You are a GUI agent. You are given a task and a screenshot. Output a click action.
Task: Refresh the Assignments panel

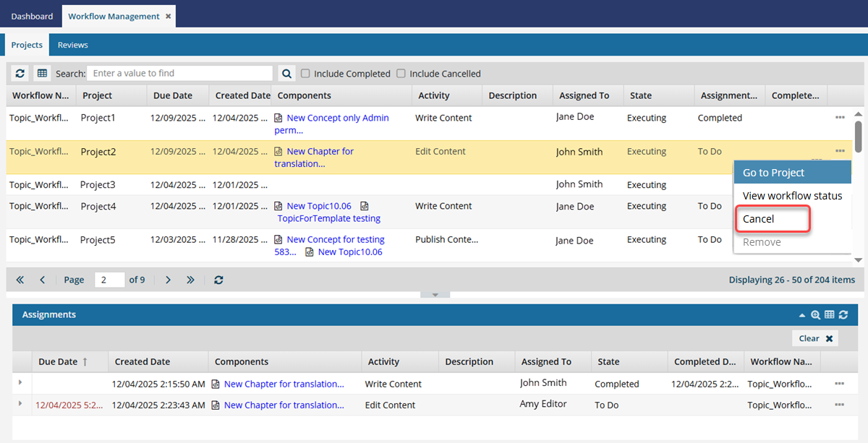(x=843, y=315)
